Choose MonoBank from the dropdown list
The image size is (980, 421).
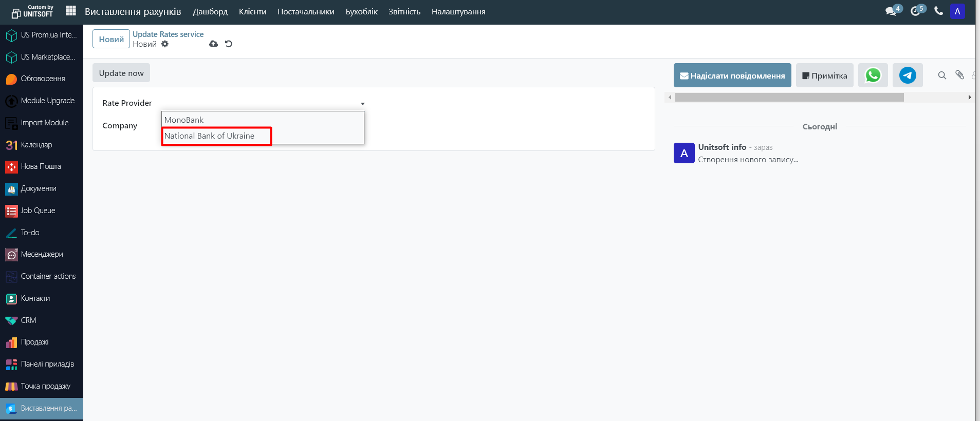coord(184,120)
